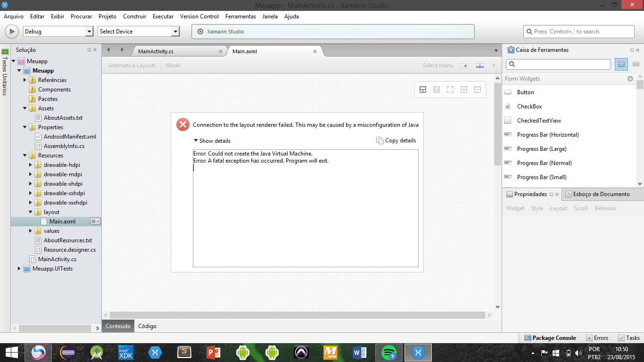The image size is (644, 362).
Task: Click the toolbox search field
Action: [x=558, y=64]
